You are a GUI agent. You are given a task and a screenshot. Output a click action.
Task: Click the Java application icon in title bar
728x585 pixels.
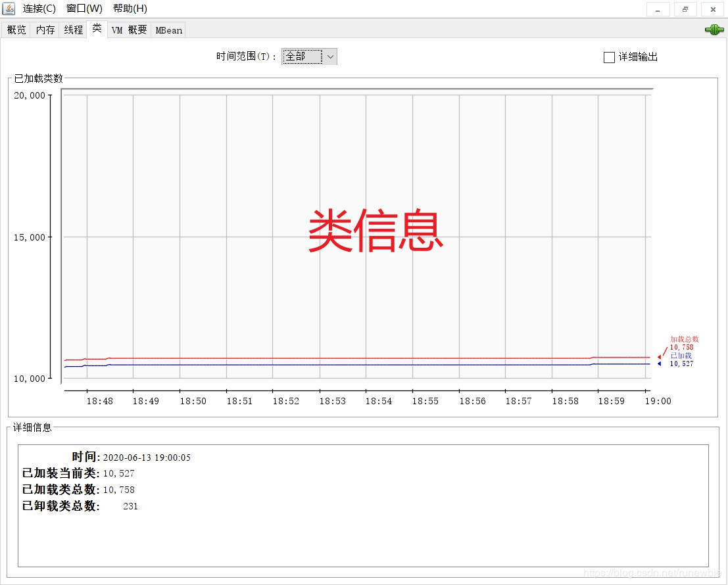click(x=9, y=9)
